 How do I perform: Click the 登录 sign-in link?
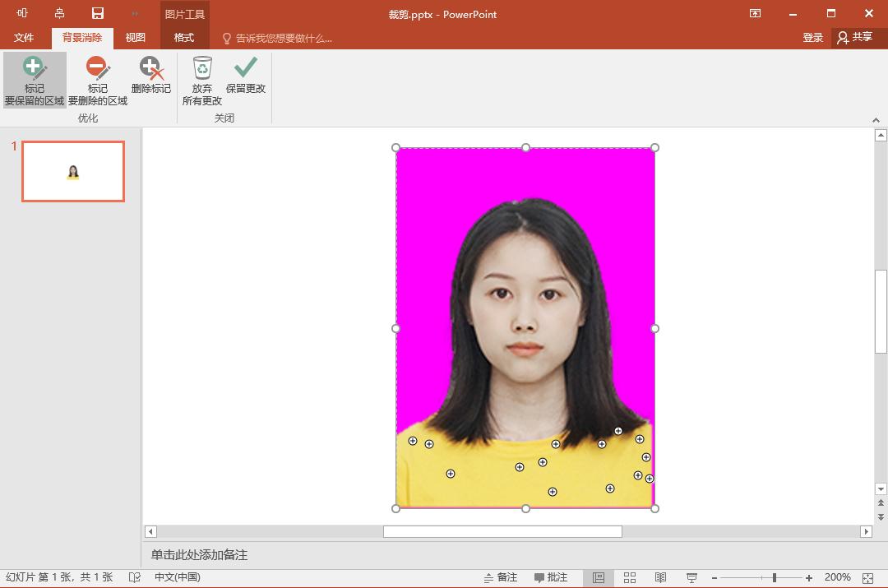[812, 37]
